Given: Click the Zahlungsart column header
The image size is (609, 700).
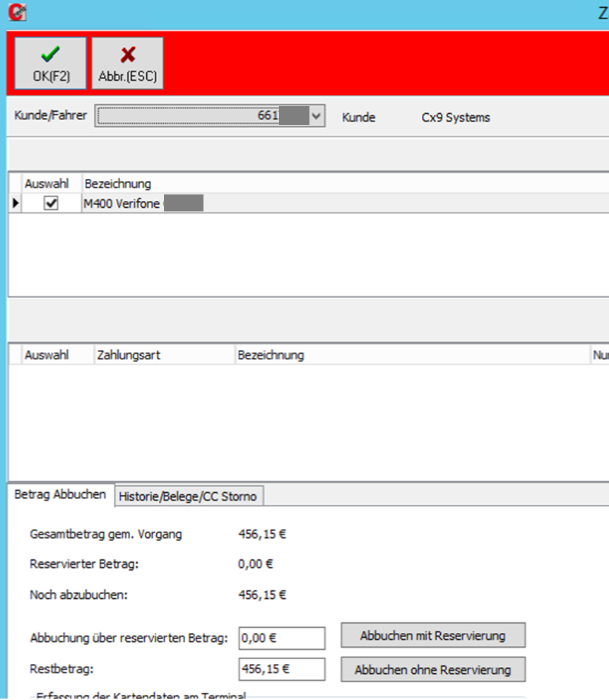Looking at the screenshot, I should pyautogui.click(x=128, y=355).
